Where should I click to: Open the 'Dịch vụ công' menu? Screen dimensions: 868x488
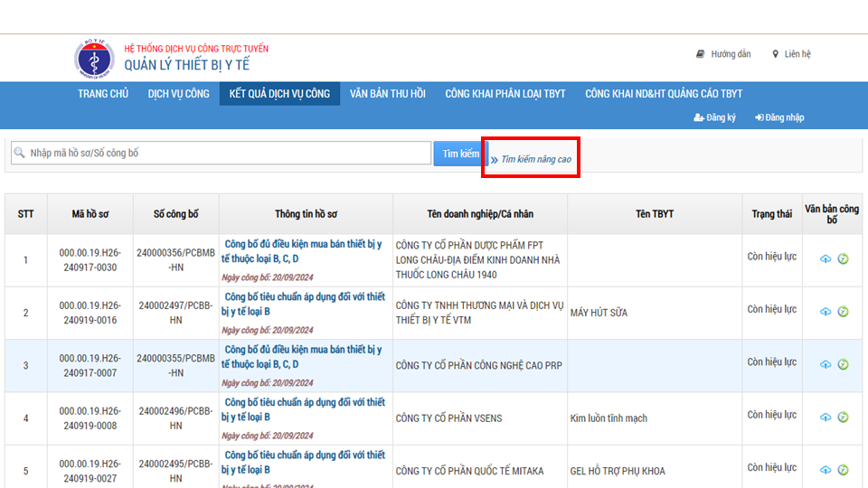point(178,94)
